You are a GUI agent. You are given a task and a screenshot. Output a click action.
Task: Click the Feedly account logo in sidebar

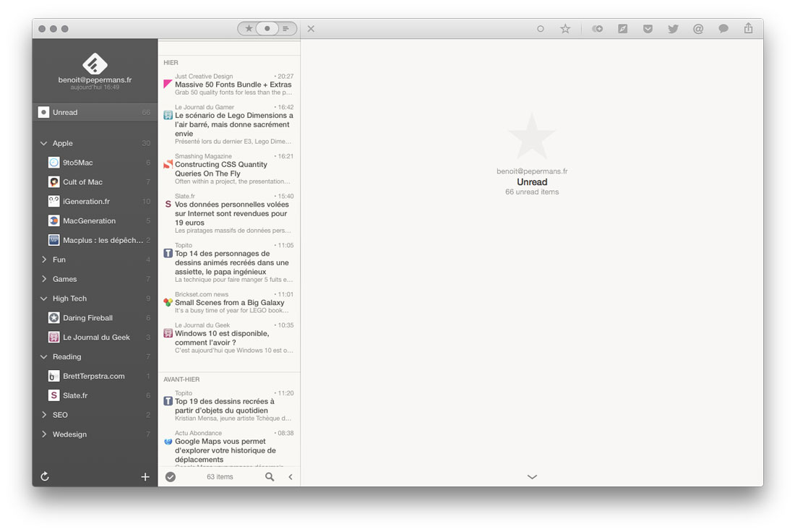click(95, 64)
